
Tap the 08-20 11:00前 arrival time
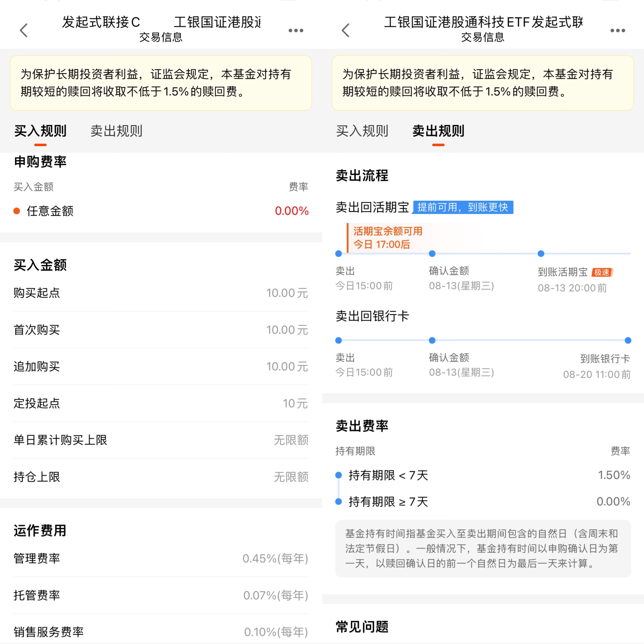coord(597,374)
